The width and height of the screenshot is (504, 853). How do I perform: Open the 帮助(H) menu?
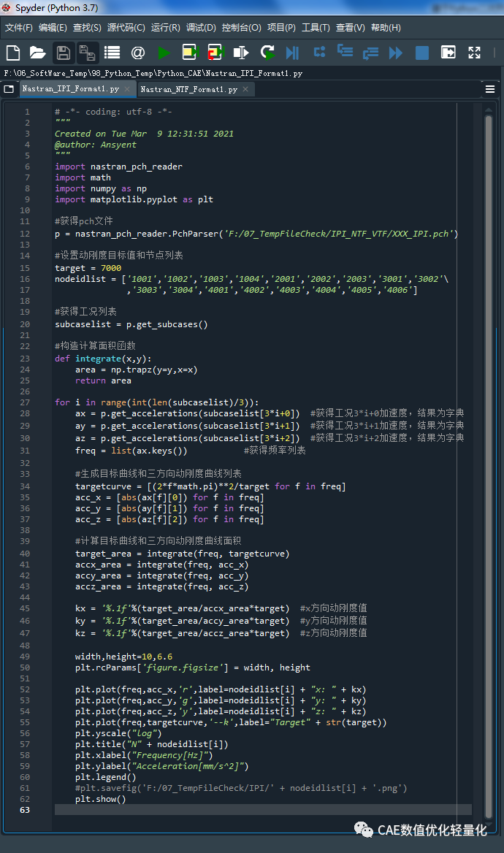click(x=386, y=28)
